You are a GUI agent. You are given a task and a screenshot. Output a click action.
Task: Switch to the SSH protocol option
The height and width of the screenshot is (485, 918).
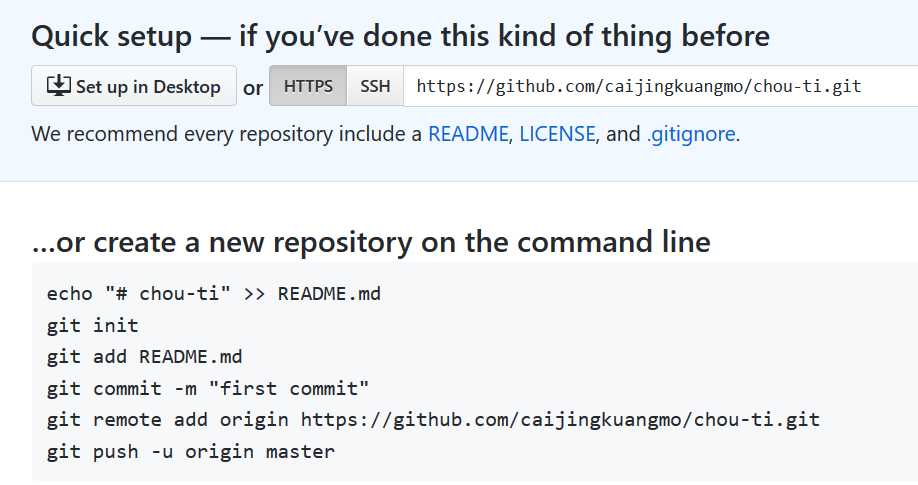pos(375,86)
